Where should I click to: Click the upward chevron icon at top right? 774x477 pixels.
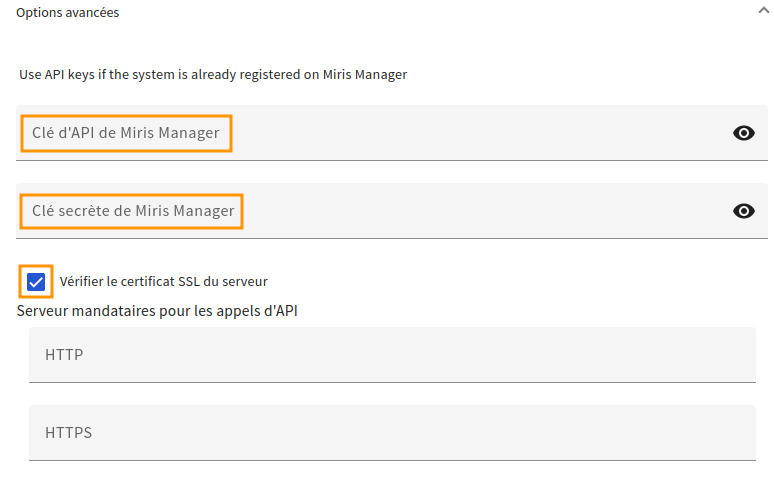tap(764, 10)
